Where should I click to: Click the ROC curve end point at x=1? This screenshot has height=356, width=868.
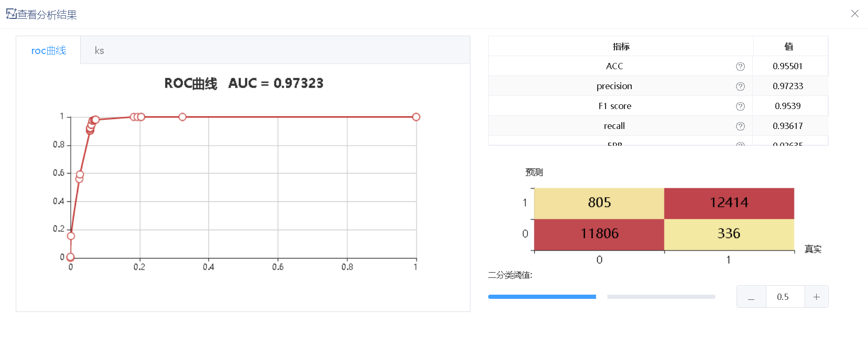416,117
